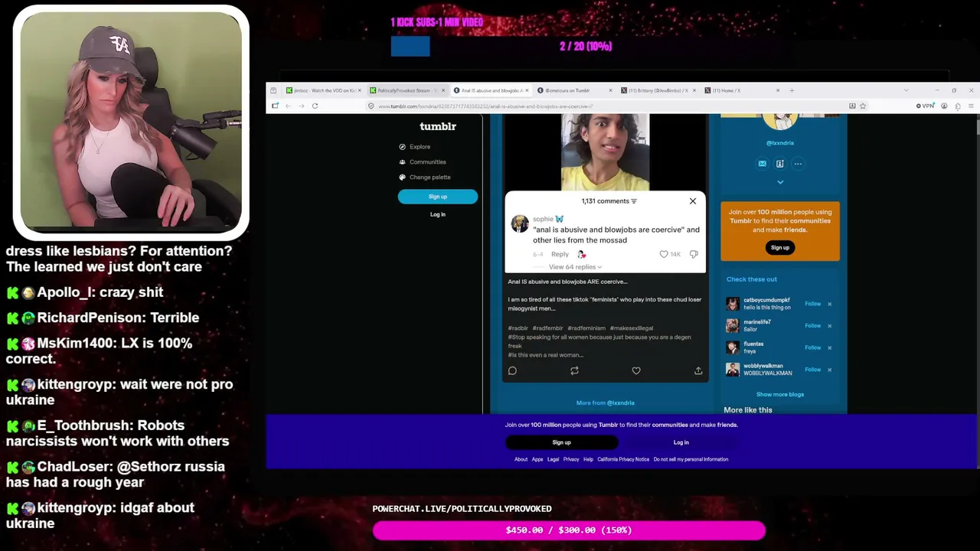Click Reply under sophie's comment
980x551 pixels.
pos(560,254)
